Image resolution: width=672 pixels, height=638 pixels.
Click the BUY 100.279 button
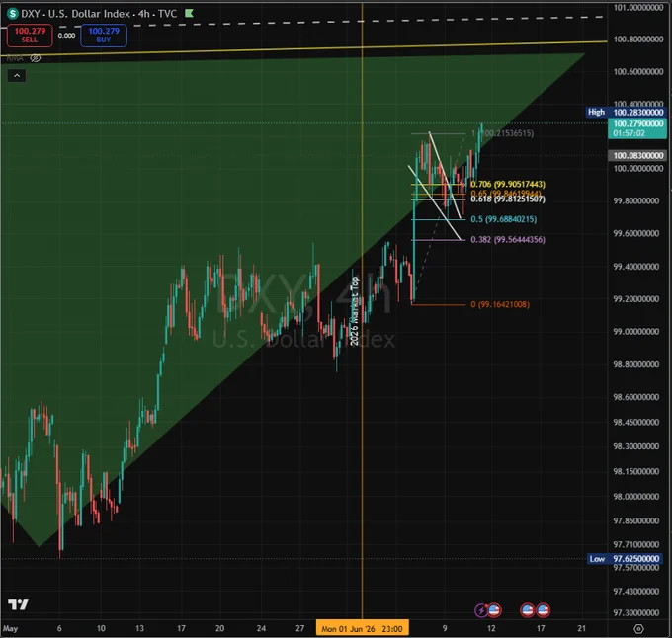pos(104,36)
